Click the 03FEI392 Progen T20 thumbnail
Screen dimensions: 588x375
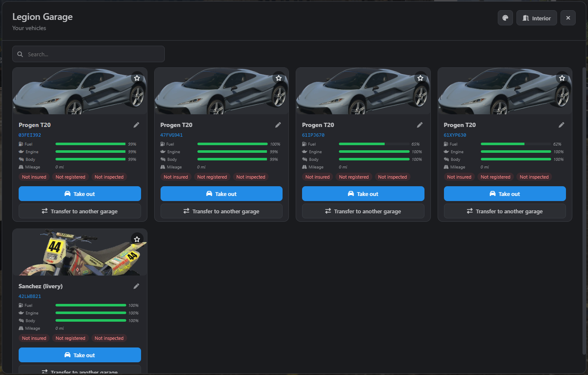tap(80, 91)
